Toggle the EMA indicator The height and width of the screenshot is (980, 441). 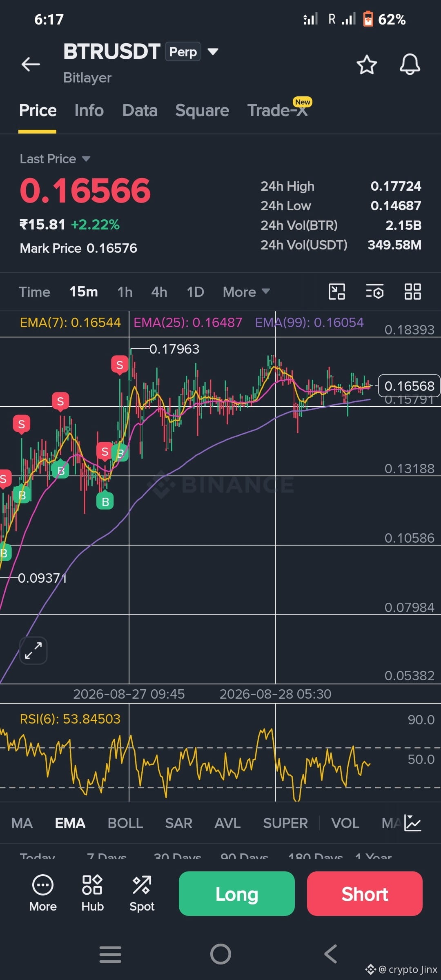click(70, 823)
